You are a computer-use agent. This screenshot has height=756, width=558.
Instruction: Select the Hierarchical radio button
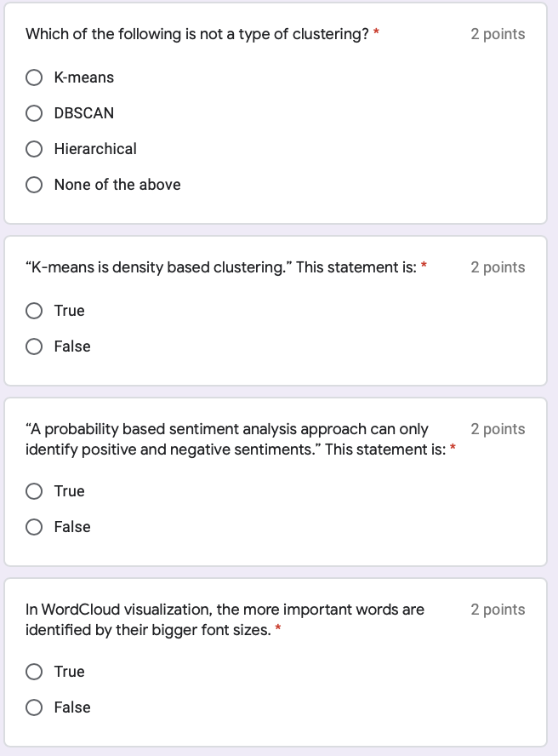pos(34,148)
